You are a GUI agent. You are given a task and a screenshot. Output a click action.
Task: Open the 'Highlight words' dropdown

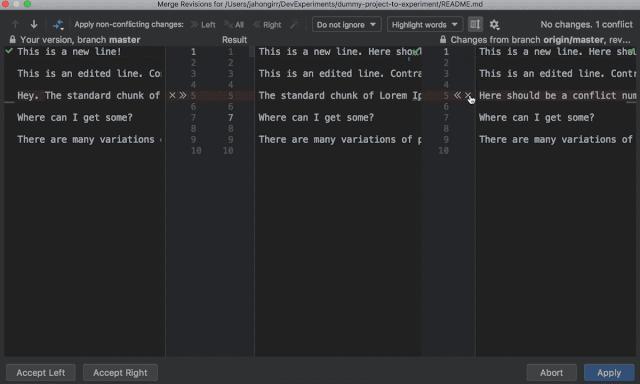pyautogui.click(x=424, y=24)
